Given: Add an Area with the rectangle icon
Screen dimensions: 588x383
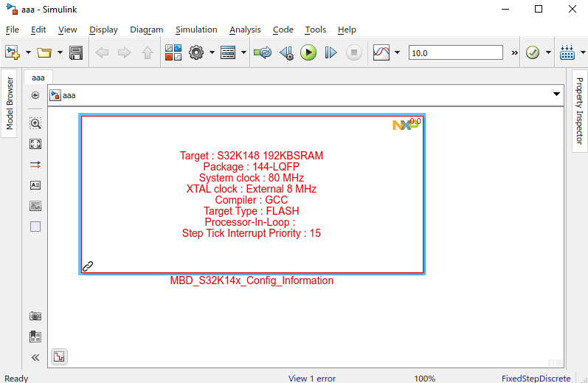Looking at the screenshot, I should 35,227.
